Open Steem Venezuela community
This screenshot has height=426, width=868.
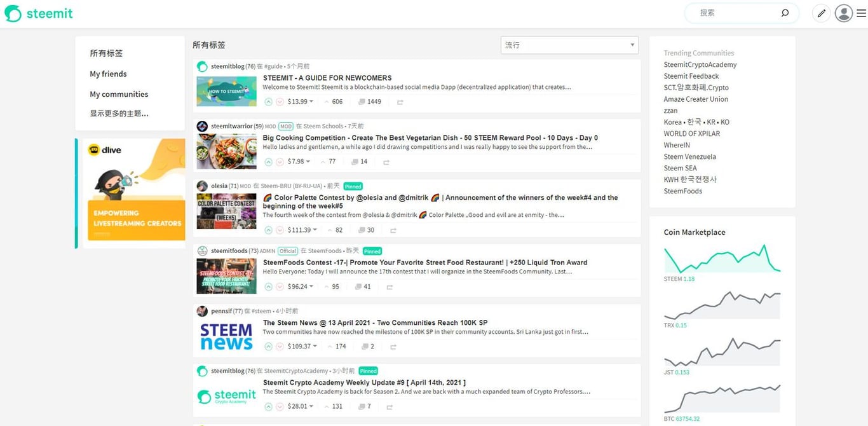tap(690, 156)
